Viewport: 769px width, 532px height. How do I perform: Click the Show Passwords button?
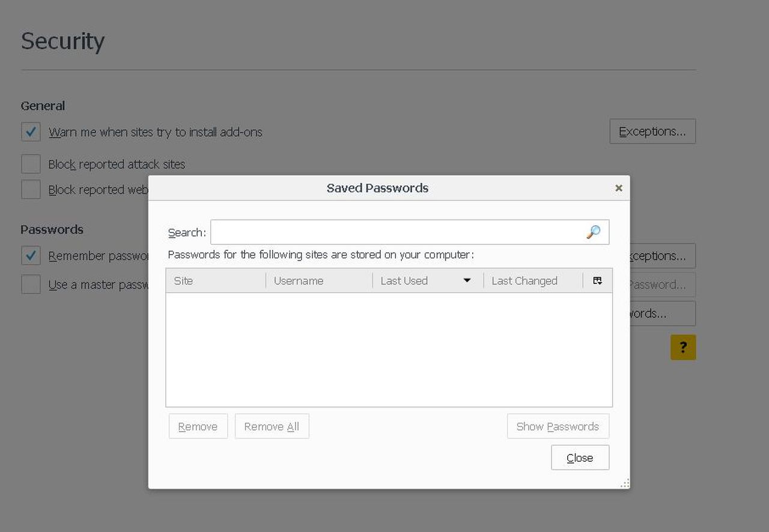pos(558,426)
